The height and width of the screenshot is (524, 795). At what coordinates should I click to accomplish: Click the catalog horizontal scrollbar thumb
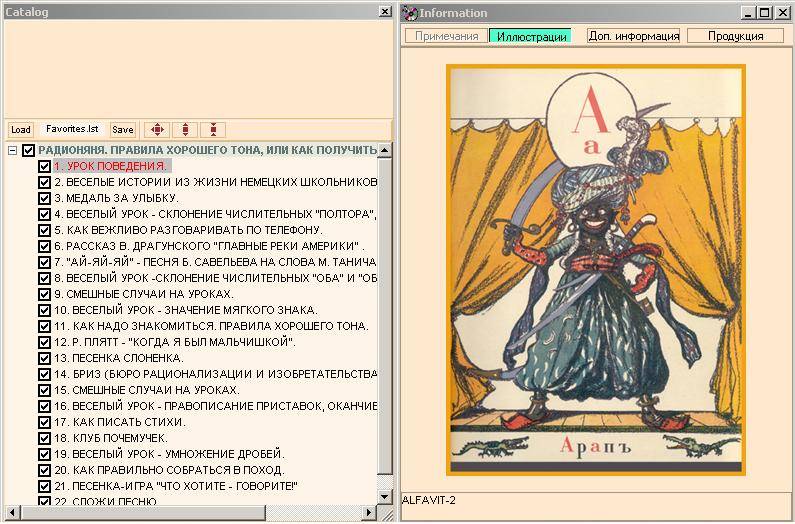(142, 513)
